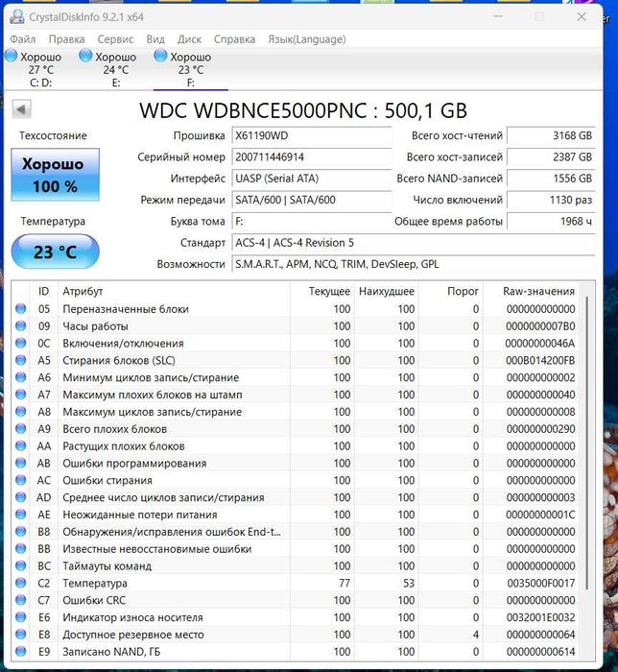Click the transfer mode field SATA/600
618x672 pixels.
312,200
